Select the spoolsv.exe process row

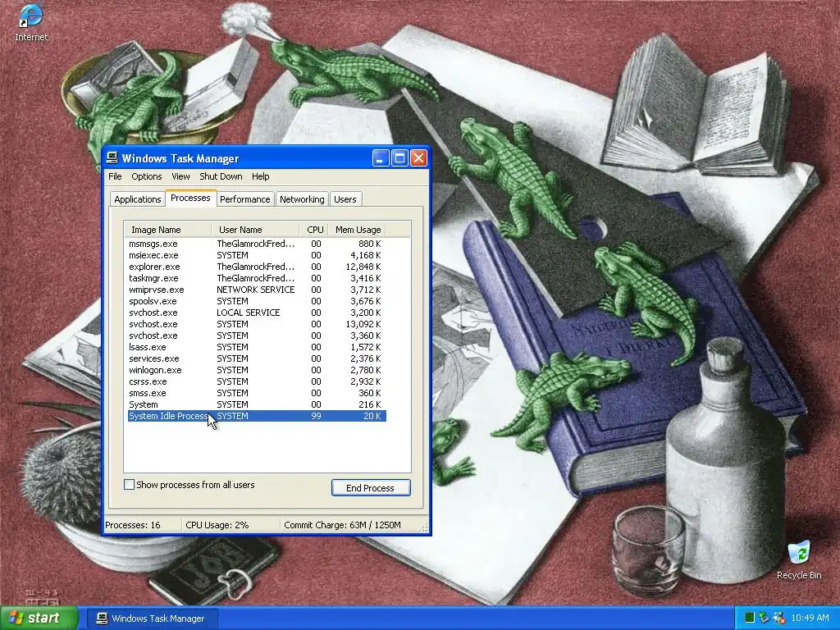pos(257,301)
